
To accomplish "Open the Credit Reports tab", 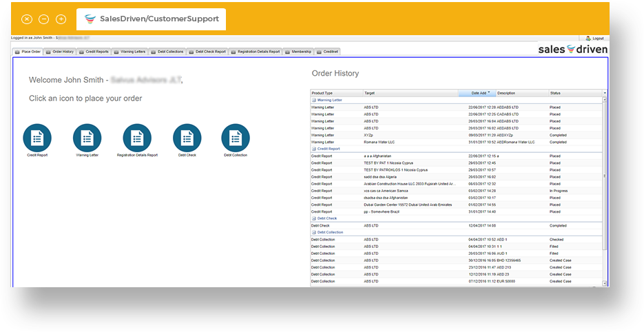I will click(94, 52).
